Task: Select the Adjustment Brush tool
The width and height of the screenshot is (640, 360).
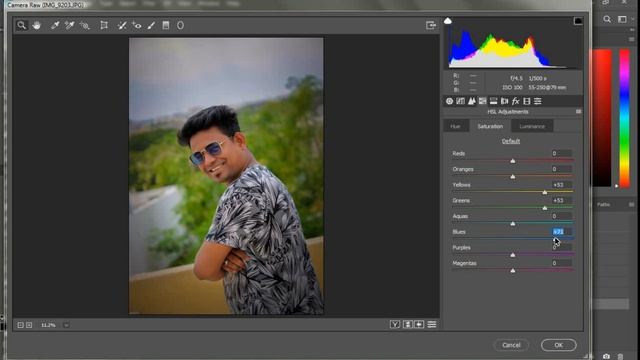Action: pos(151,25)
